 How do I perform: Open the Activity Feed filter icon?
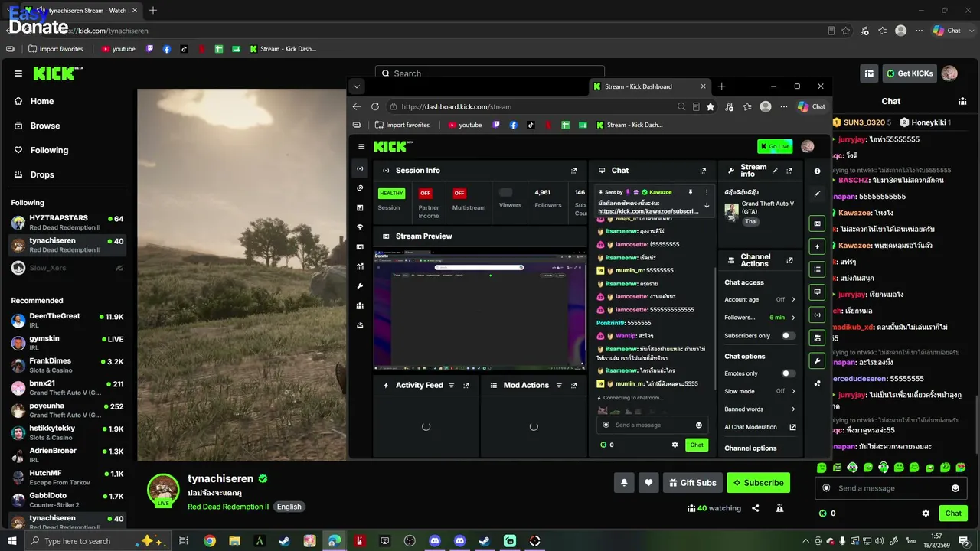[451, 386]
